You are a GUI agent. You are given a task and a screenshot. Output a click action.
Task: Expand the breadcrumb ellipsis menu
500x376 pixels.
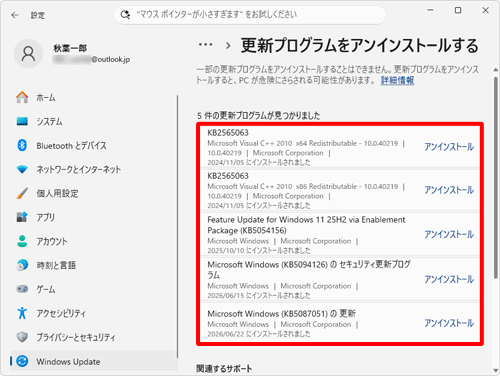point(206,45)
